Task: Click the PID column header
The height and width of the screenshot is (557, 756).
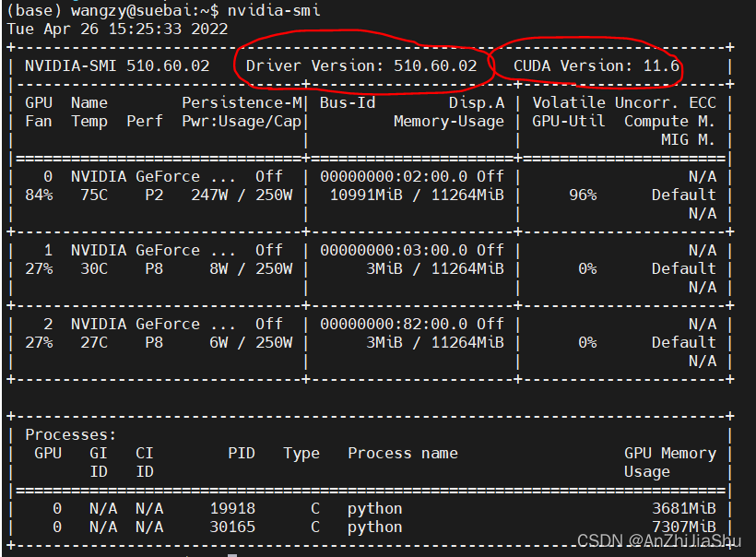Action: tap(242, 454)
